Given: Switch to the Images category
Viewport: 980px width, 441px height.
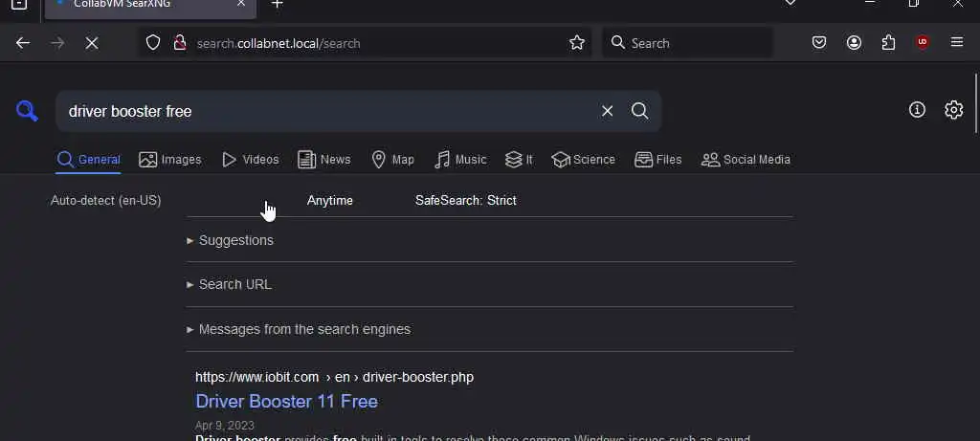Looking at the screenshot, I should point(170,160).
